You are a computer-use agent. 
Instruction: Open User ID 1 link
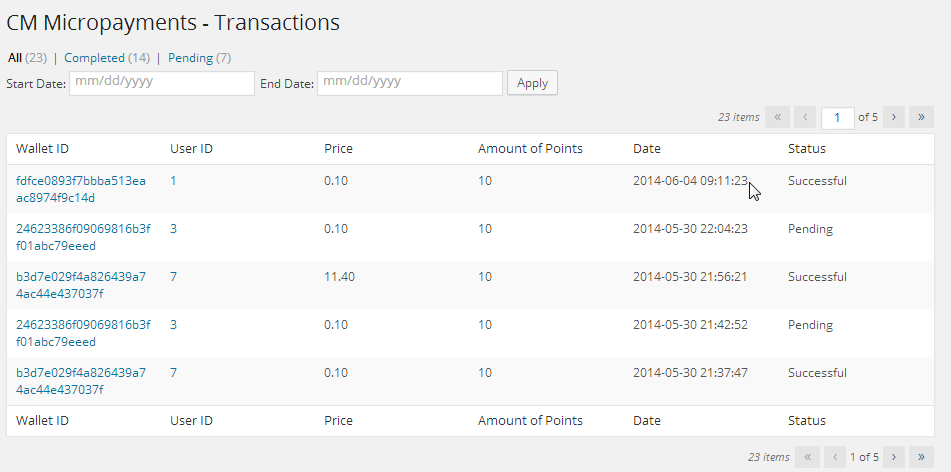click(x=174, y=181)
